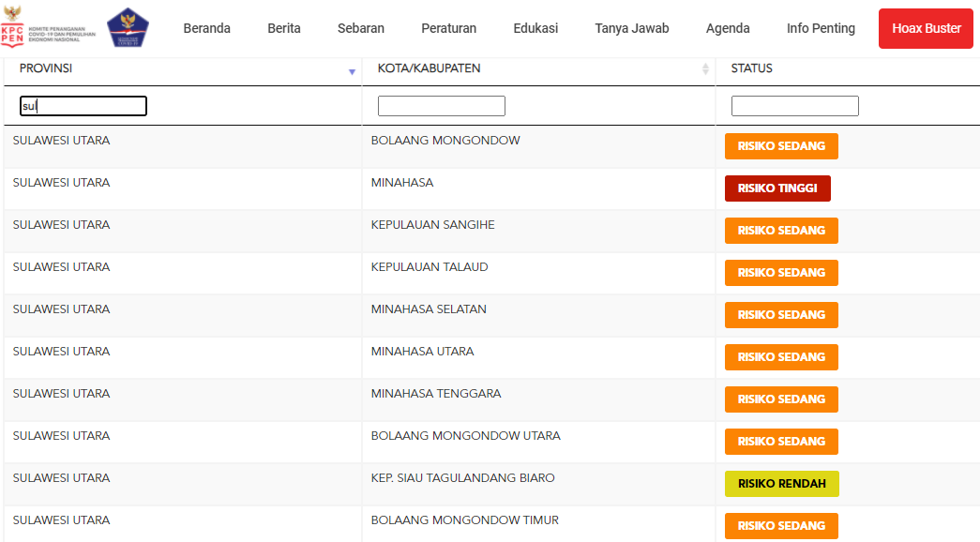
Task: Open the Agenda menu item
Action: [728, 28]
